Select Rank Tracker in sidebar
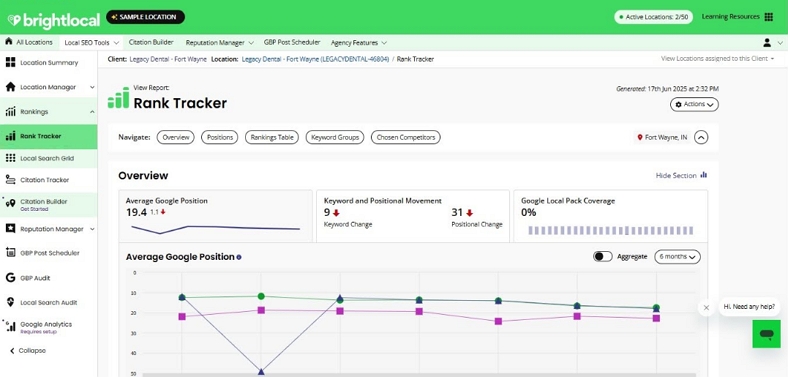This screenshot has width=788, height=377. click(x=49, y=136)
